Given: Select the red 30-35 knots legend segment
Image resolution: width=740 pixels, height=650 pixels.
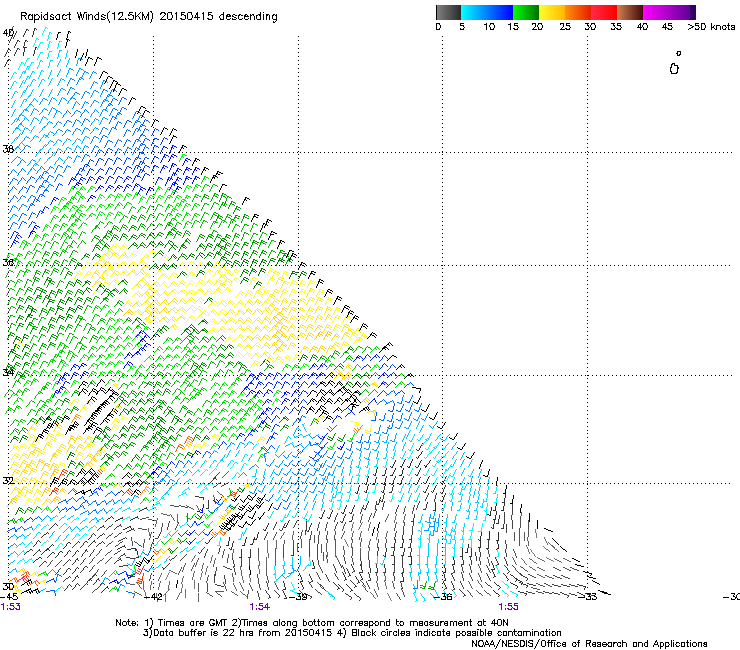Looking at the screenshot, I should click(604, 12).
